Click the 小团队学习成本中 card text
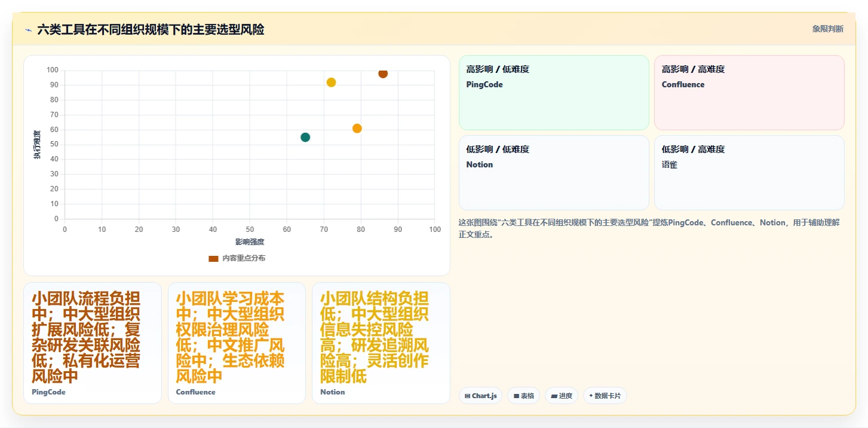The height and width of the screenshot is (428, 868). (x=230, y=337)
